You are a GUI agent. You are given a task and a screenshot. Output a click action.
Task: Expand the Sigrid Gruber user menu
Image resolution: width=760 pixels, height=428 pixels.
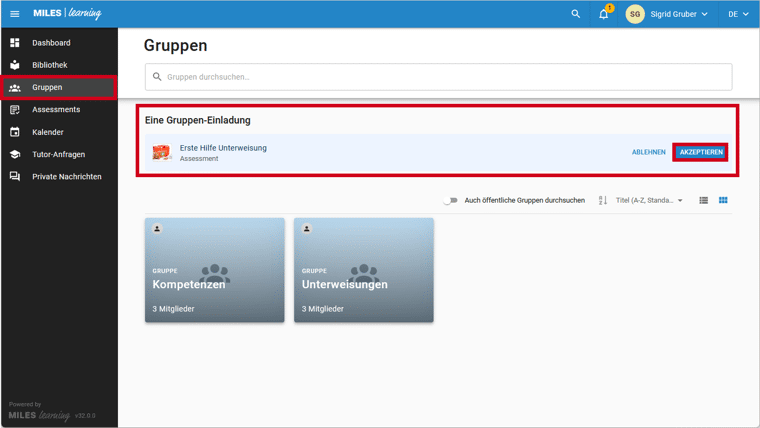tap(680, 14)
